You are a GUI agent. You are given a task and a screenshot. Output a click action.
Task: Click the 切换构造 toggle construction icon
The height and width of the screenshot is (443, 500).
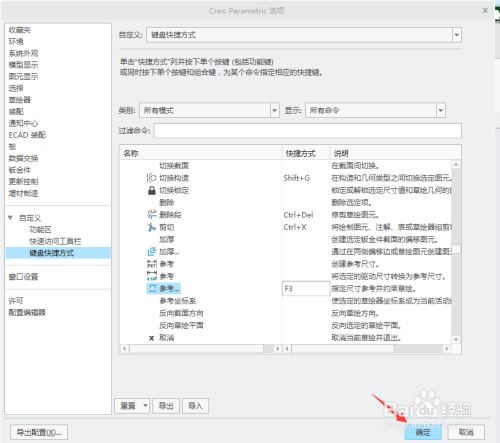coord(151,178)
